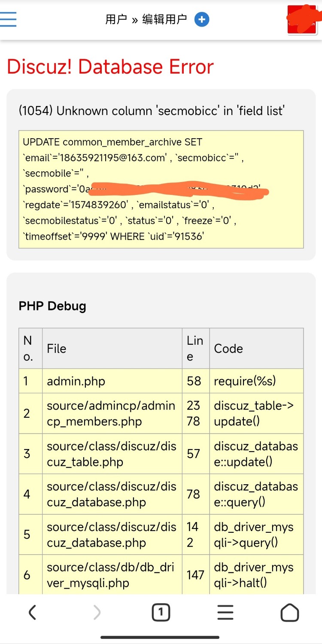Go back with the browser back arrow
The height and width of the screenshot is (644, 322).
click(x=32, y=612)
